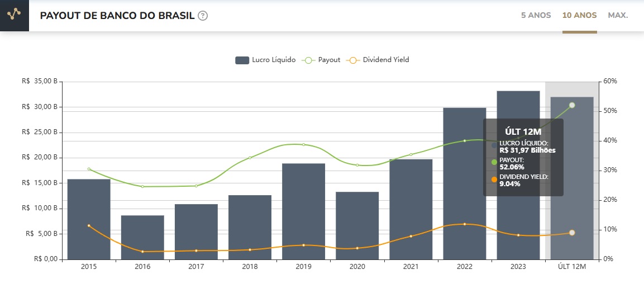Click the 2016 Lucro Líquido bar
This screenshot has width=644, height=293.
tap(142, 238)
